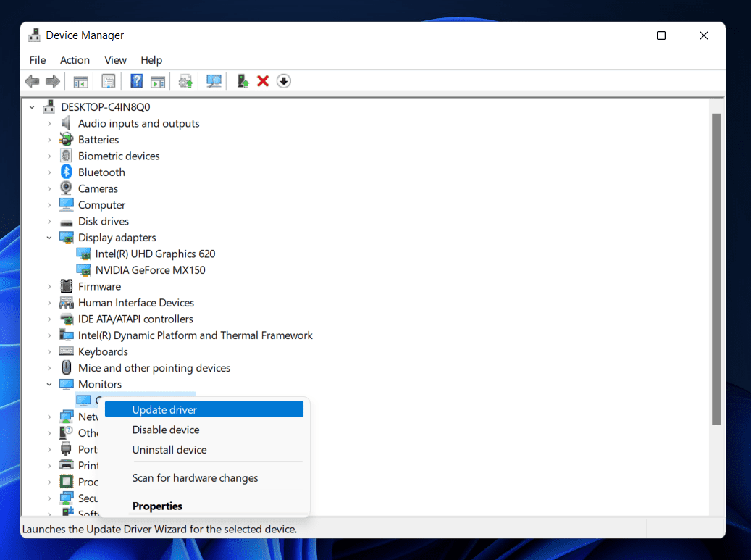This screenshot has height=560, width=751.
Task: Expand the Audio inputs and outputs node
Action: [49, 124]
